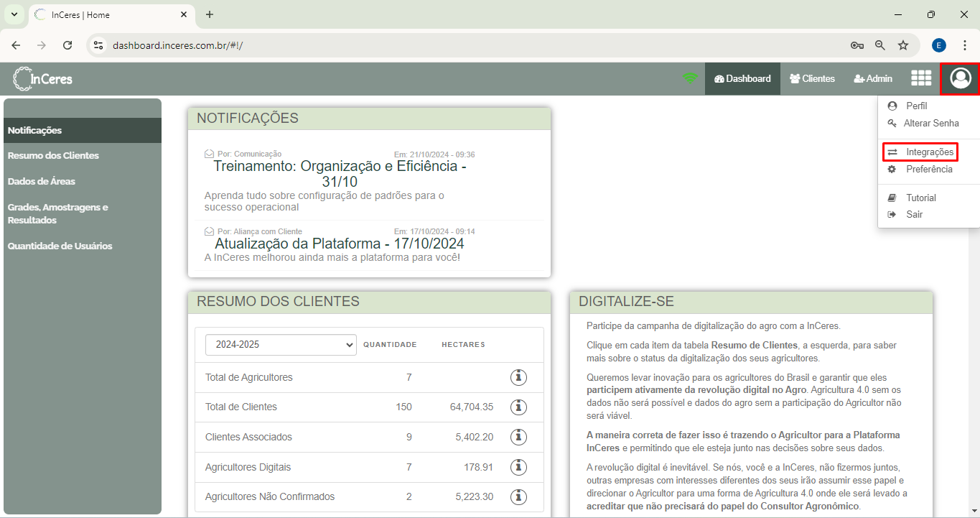
Task: Open Chrome three-dot menu
Action: 965,45
